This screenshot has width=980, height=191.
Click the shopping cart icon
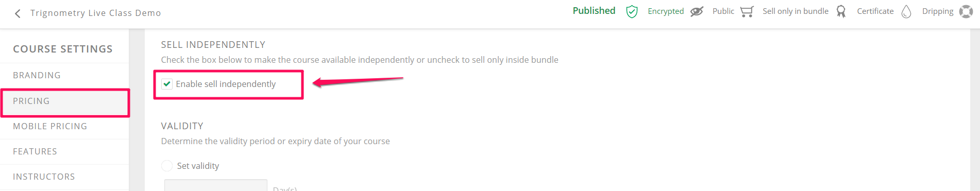(x=747, y=11)
